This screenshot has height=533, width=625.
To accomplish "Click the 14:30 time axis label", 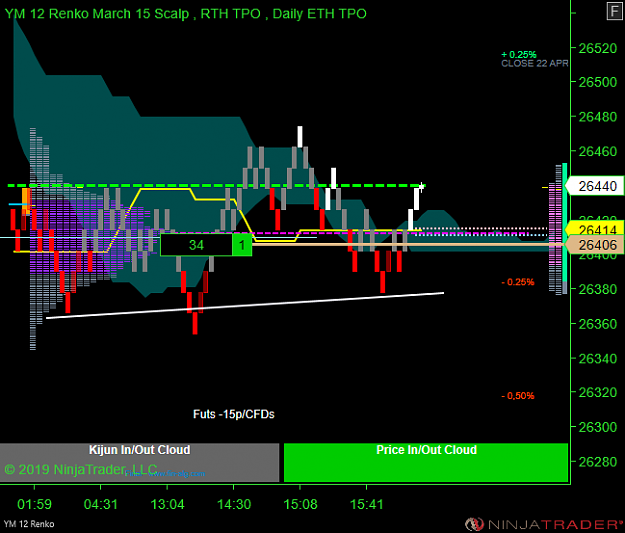I will [234, 504].
